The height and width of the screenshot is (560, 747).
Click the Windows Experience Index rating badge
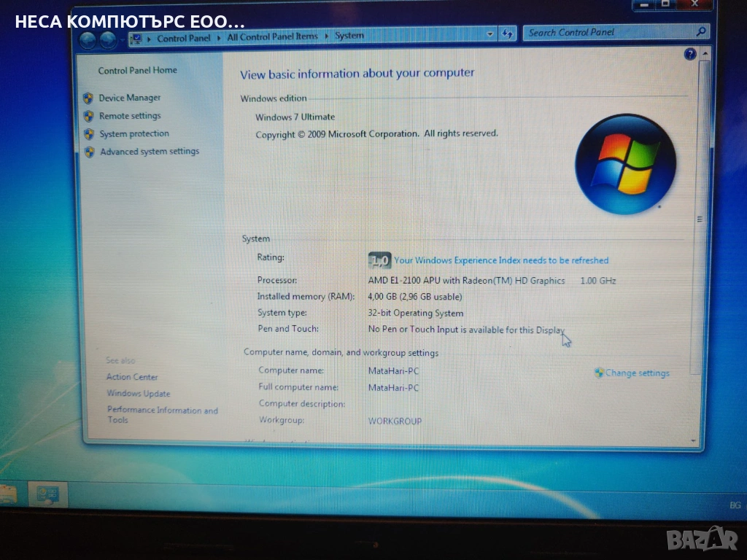pos(379,260)
